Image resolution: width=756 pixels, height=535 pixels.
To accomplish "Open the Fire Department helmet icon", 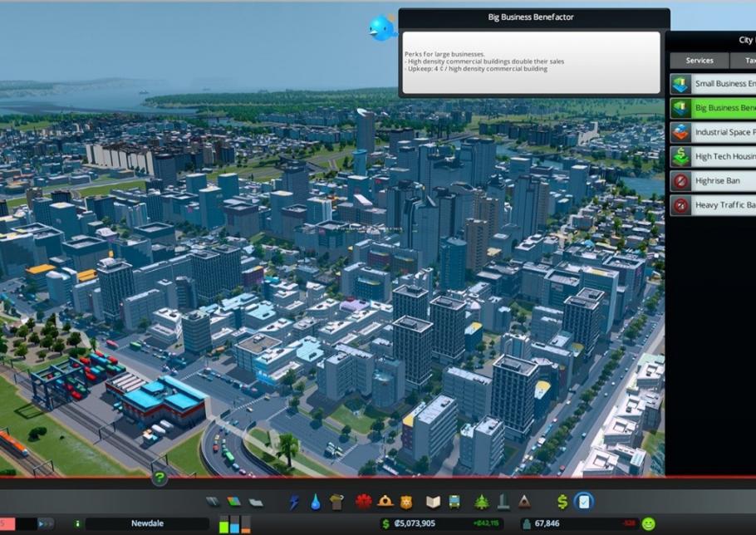I will coord(385,502).
